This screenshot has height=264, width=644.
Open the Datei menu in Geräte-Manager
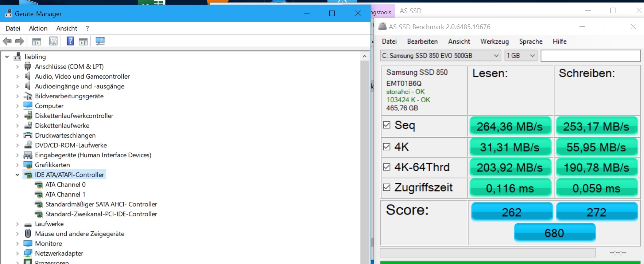click(x=13, y=28)
